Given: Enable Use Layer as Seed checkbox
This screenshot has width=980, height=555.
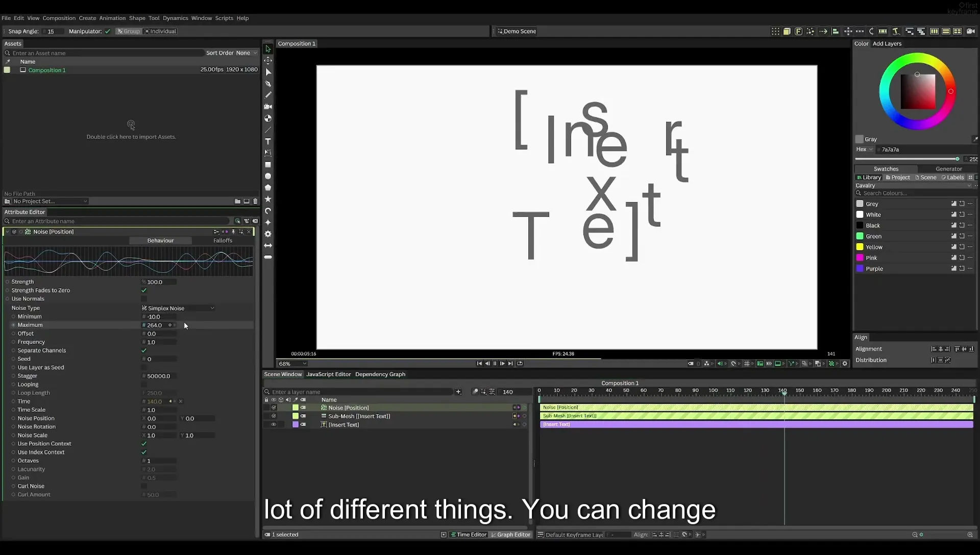Looking at the screenshot, I should (x=144, y=367).
